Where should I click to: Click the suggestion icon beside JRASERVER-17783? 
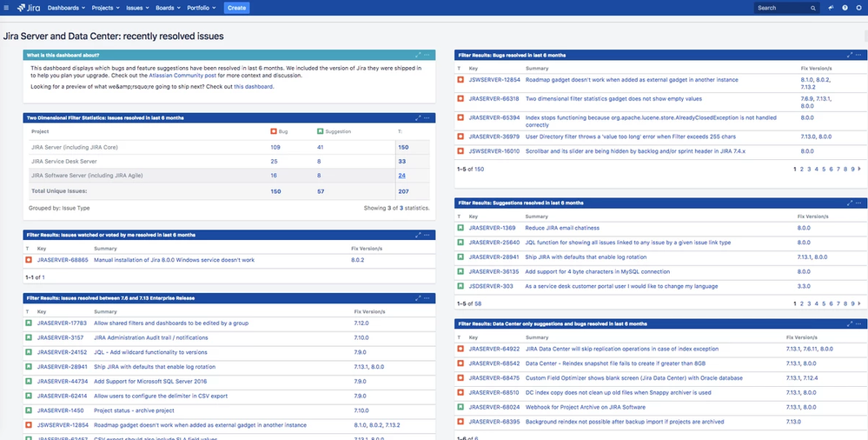click(28, 323)
